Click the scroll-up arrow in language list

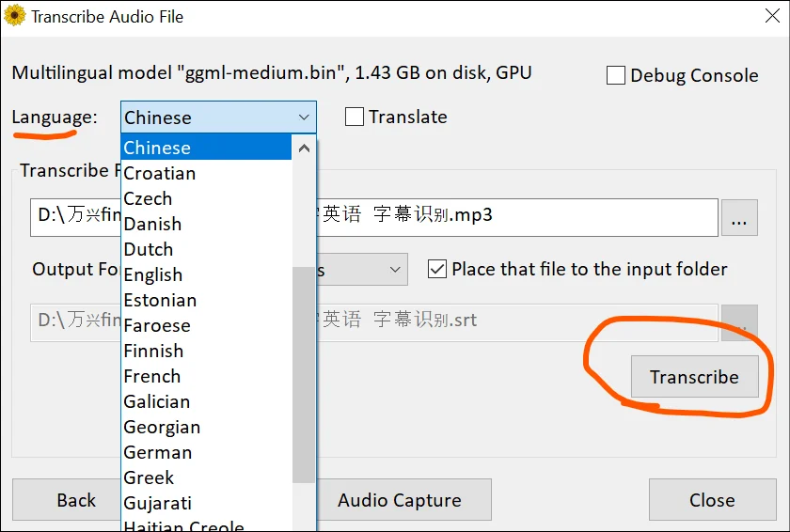[304, 148]
